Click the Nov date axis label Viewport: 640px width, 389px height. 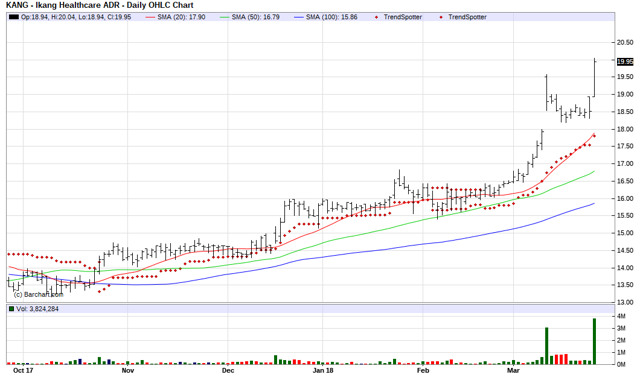coord(128,370)
